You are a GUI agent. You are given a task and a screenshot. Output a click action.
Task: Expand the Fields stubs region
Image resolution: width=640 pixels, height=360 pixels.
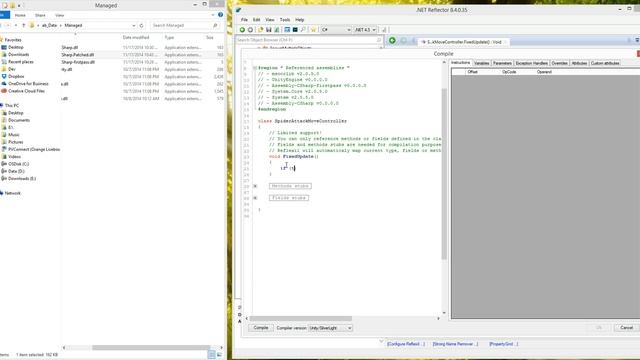pyautogui.click(x=255, y=198)
